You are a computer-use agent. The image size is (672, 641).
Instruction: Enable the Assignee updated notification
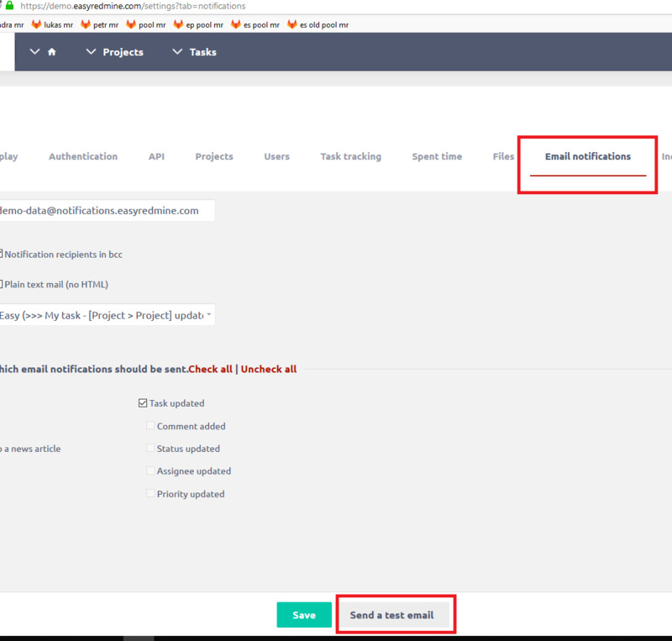click(150, 470)
